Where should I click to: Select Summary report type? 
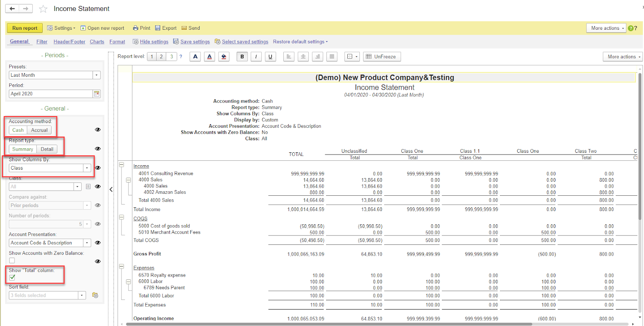point(23,149)
